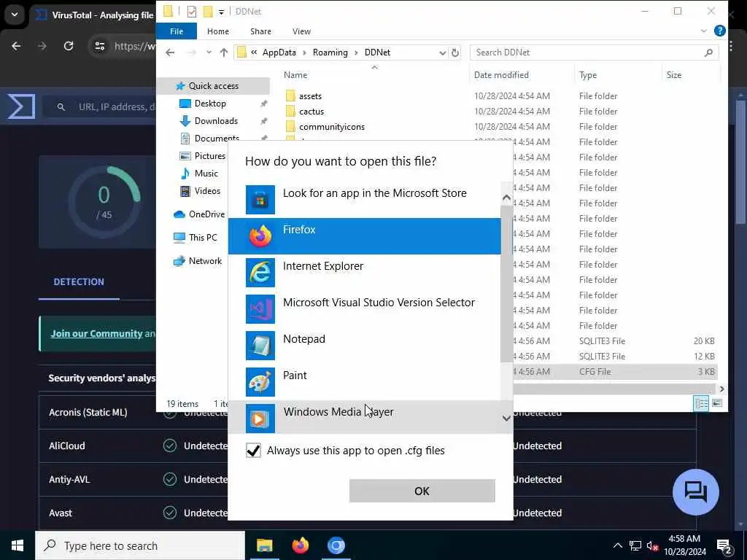Go back in File Explorer
Screen dimensions: 747x560
pyautogui.click(x=170, y=52)
